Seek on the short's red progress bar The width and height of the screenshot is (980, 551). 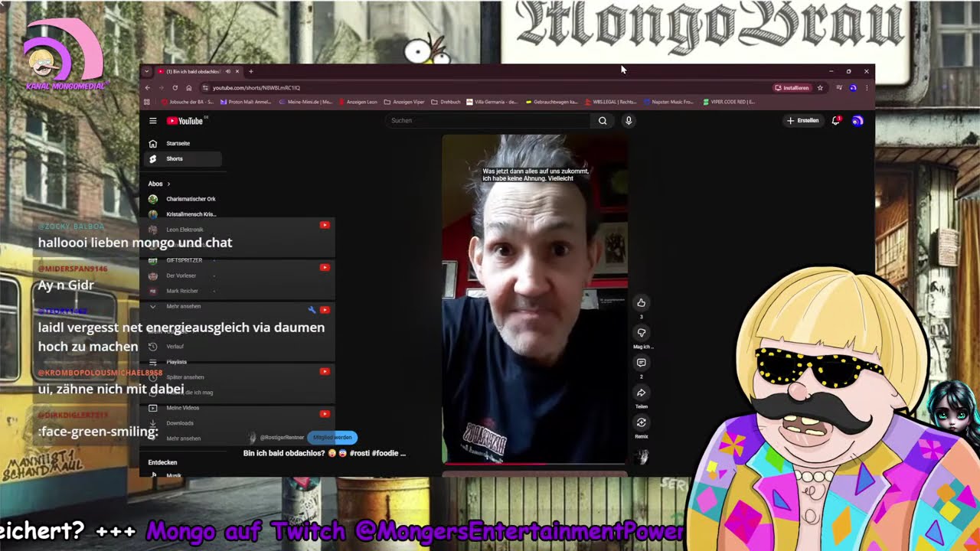(x=534, y=463)
